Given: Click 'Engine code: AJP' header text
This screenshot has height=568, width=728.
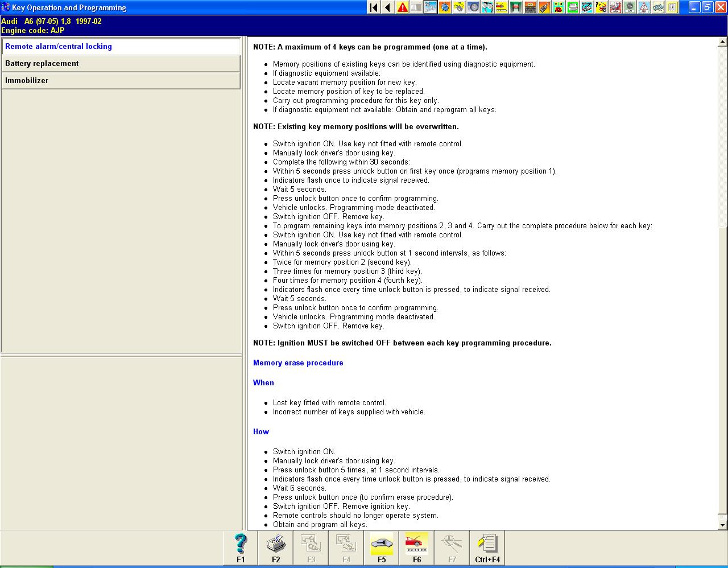Looking at the screenshot, I should (x=33, y=31).
